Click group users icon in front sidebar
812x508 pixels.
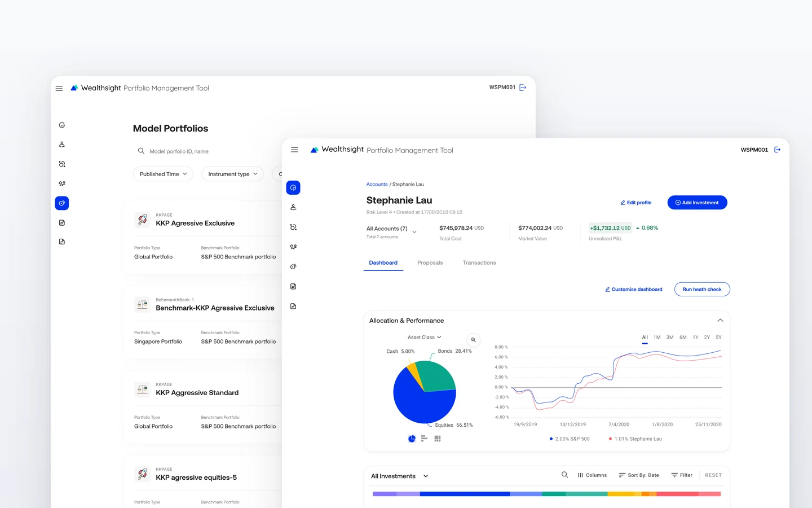click(293, 247)
